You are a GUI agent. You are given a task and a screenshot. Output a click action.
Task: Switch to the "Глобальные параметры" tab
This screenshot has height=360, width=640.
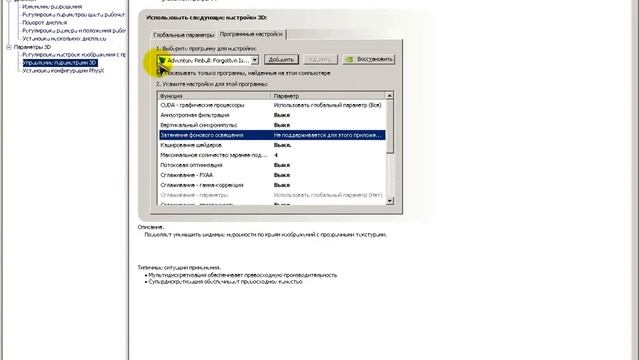coord(184,35)
